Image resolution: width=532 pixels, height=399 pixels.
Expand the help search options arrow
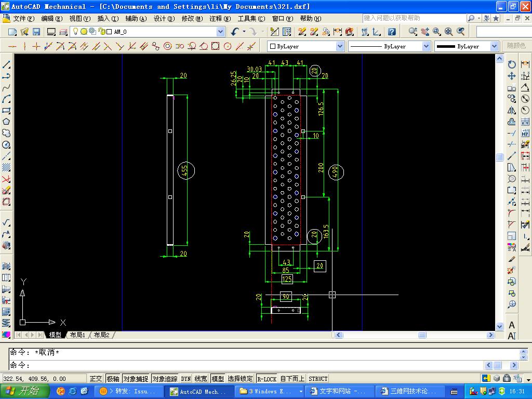pos(478,18)
